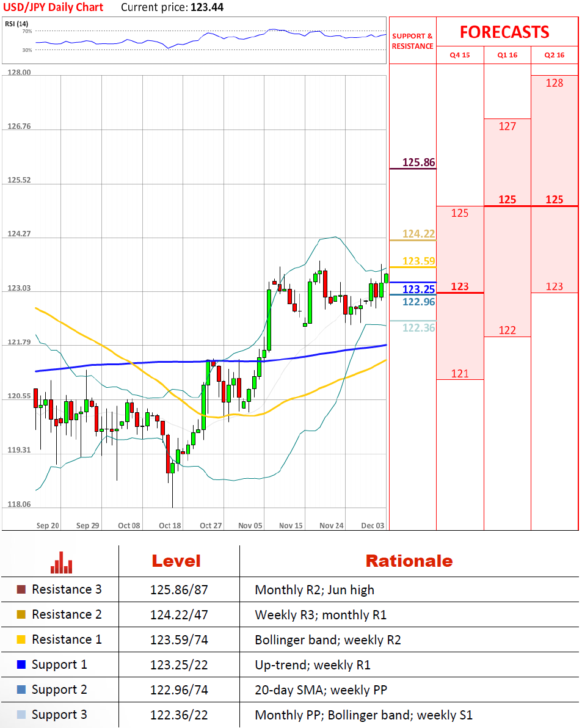Image resolution: width=582 pixels, height=728 pixels.
Task: Click the Support 2 steel blue color square
Action: pyautogui.click(x=21, y=690)
